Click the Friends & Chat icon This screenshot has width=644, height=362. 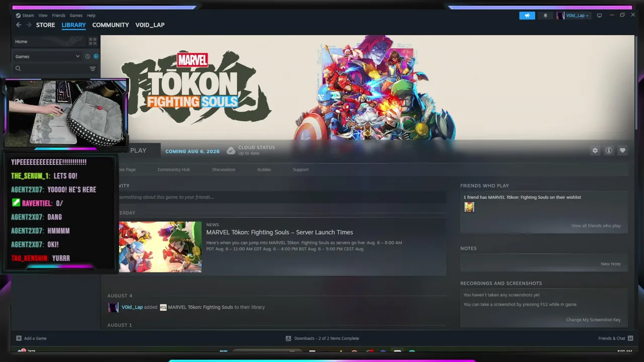point(630,338)
